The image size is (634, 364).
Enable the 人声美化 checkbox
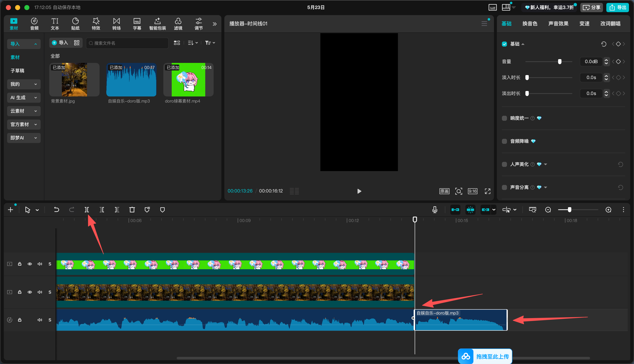pos(504,164)
